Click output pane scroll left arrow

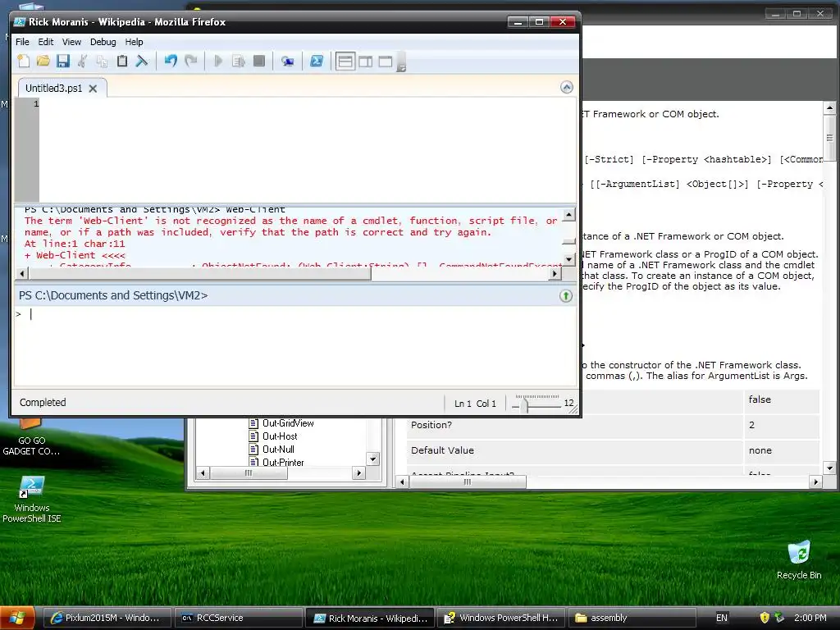[x=21, y=274]
